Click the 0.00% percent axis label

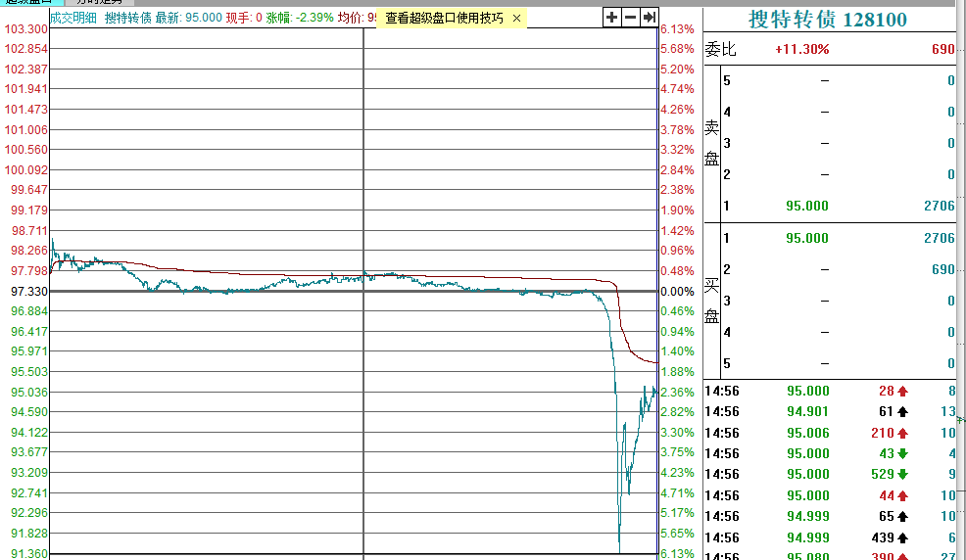(x=677, y=291)
